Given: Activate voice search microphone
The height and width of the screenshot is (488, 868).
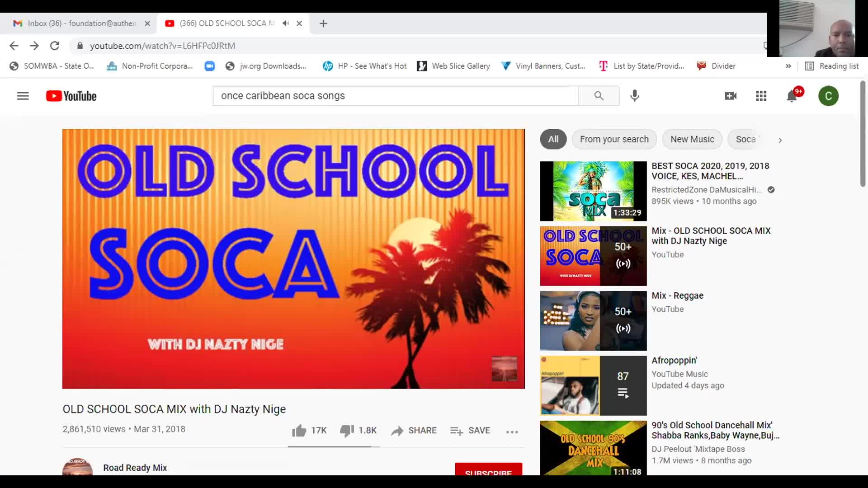Looking at the screenshot, I should coord(635,96).
